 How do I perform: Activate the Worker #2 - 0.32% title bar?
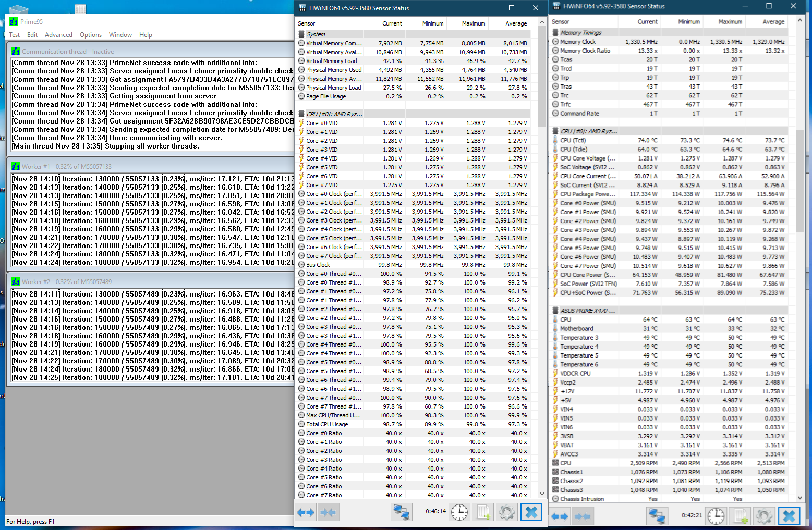151,281
